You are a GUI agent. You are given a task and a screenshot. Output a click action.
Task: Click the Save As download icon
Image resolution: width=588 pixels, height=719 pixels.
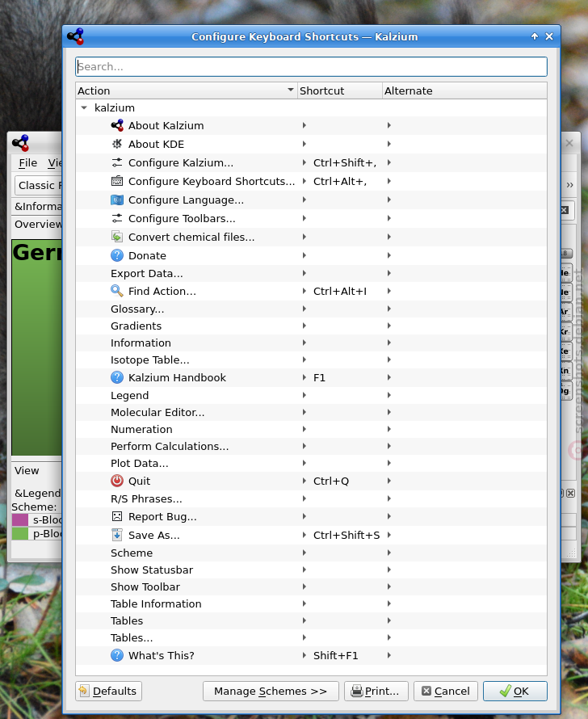(117, 535)
